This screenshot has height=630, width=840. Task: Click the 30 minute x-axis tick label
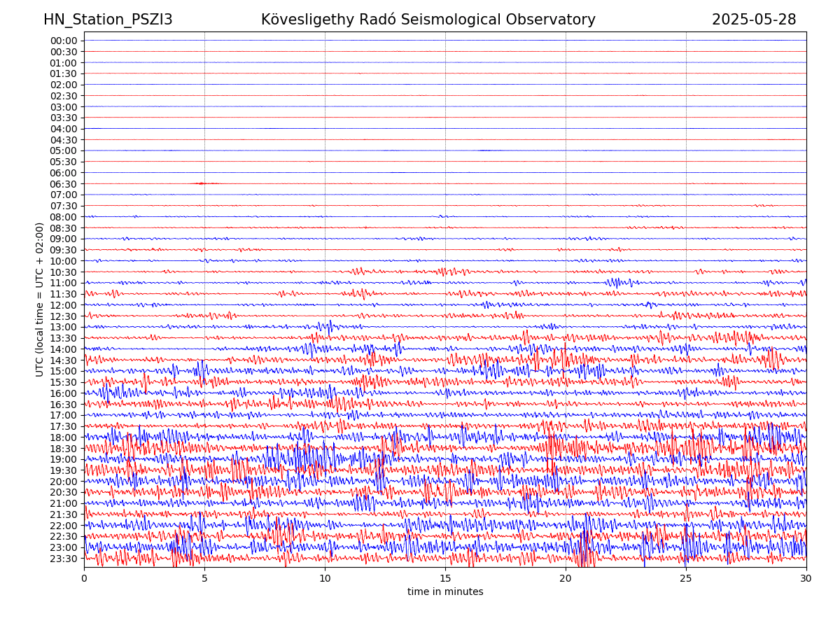click(806, 579)
